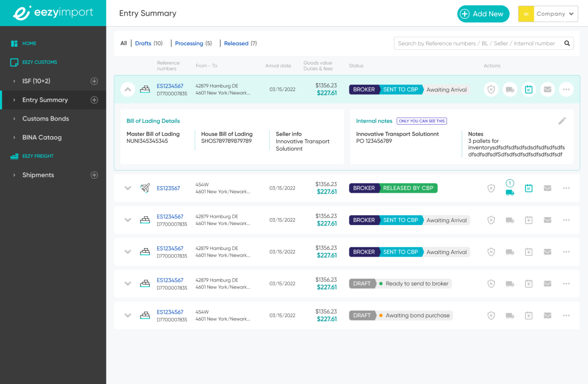Expand the Ready to send to broker row

point(128,284)
